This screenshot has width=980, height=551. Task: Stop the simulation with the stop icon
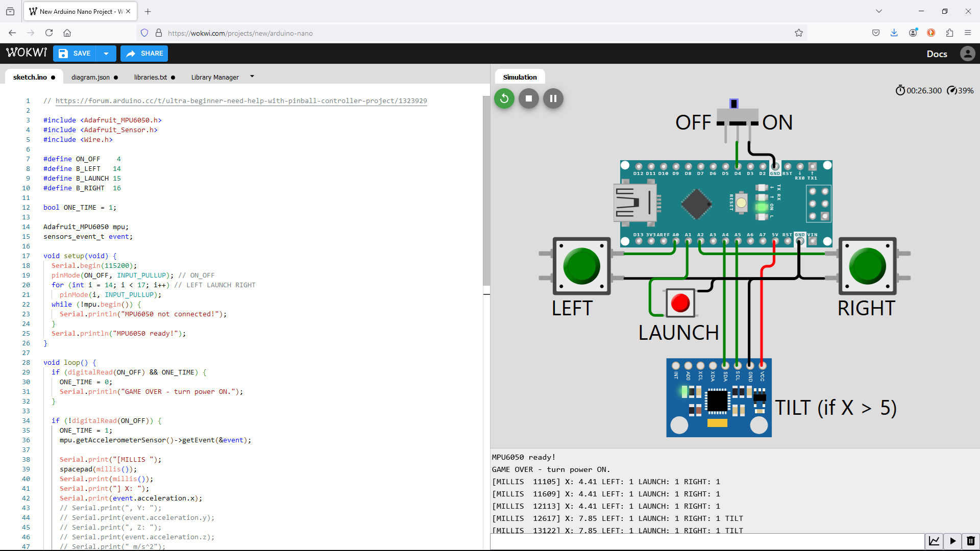pos(528,98)
